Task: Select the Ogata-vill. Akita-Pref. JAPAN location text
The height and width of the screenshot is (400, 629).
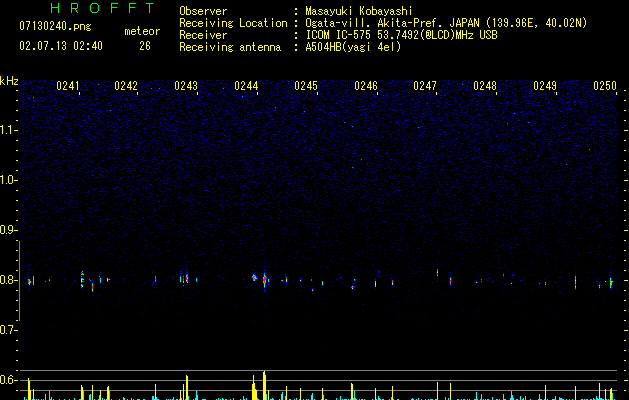Action: click(446, 23)
